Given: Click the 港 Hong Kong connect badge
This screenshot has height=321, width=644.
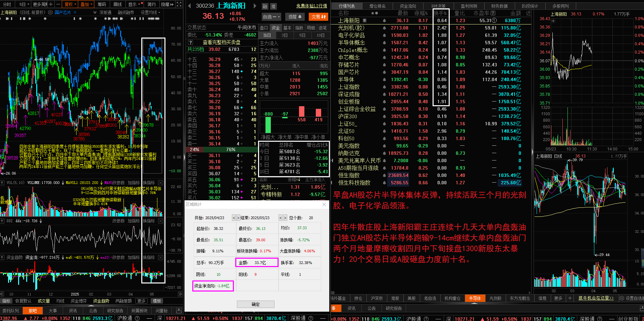Looking at the screenshot, I should point(273,6).
